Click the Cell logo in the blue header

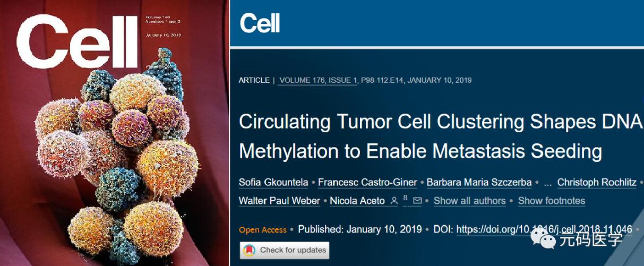(x=260, y=23)
